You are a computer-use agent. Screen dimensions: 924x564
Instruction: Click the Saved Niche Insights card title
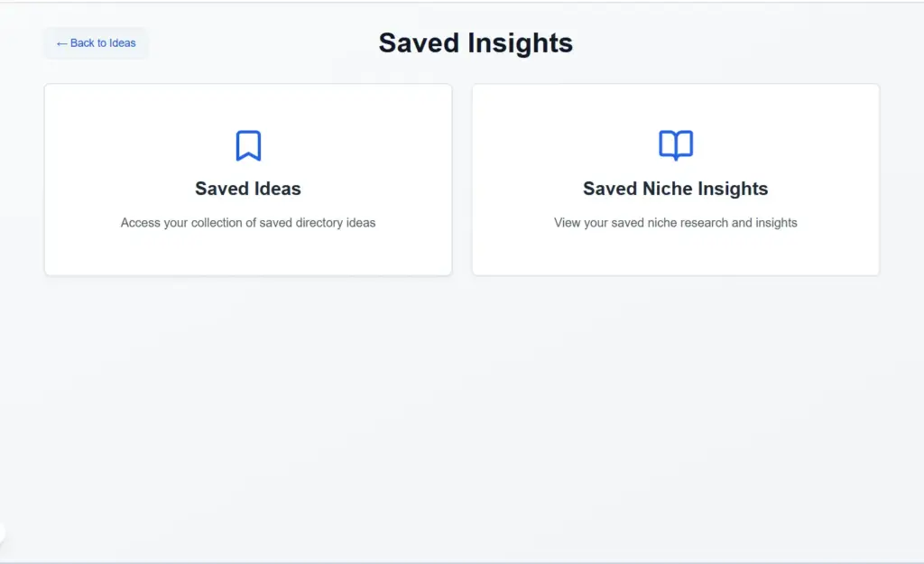tap(675, 189)
